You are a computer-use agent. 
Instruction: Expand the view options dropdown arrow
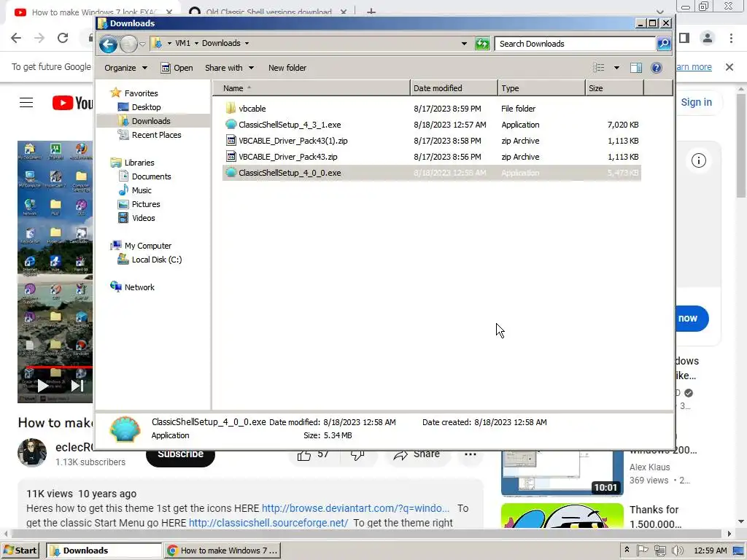pyautogui.click(x=616, y=68)
